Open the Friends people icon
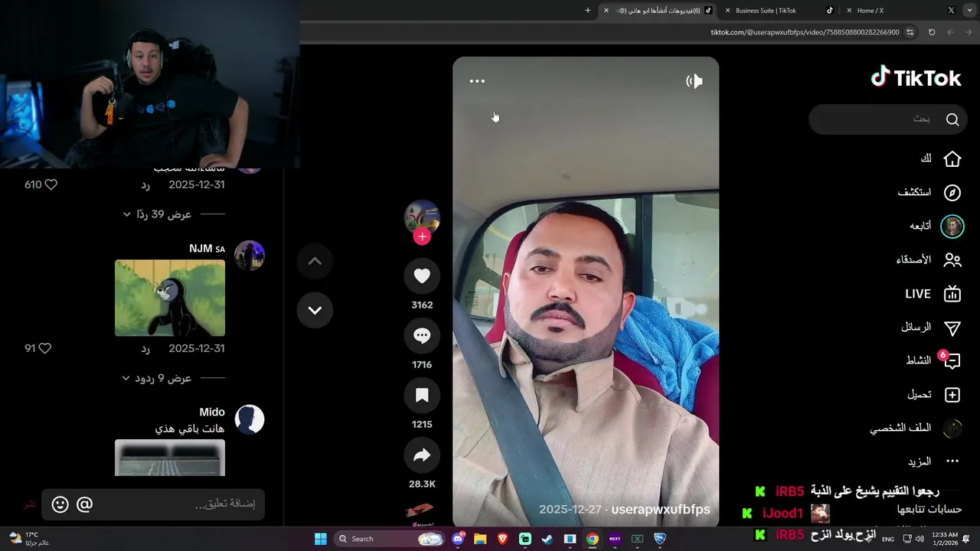Screen dimensions: 980x551 [952, 260]
